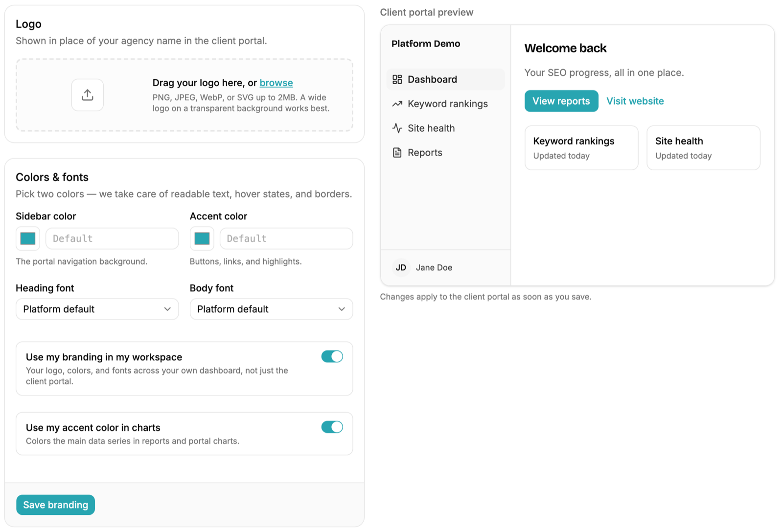Click the Platform Demo portal name
Viewport: 783px width, 532px height.
pyautogui.click(x=426, y=44)
